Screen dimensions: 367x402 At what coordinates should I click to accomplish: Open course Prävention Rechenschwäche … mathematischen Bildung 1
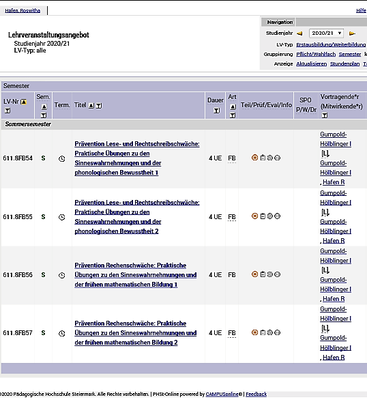pos(135,275)
